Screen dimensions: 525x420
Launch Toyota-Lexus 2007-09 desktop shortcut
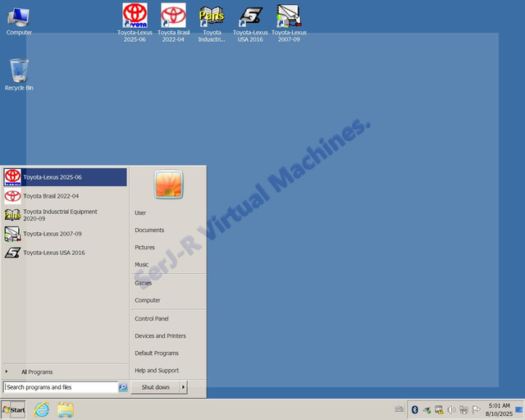289,23
